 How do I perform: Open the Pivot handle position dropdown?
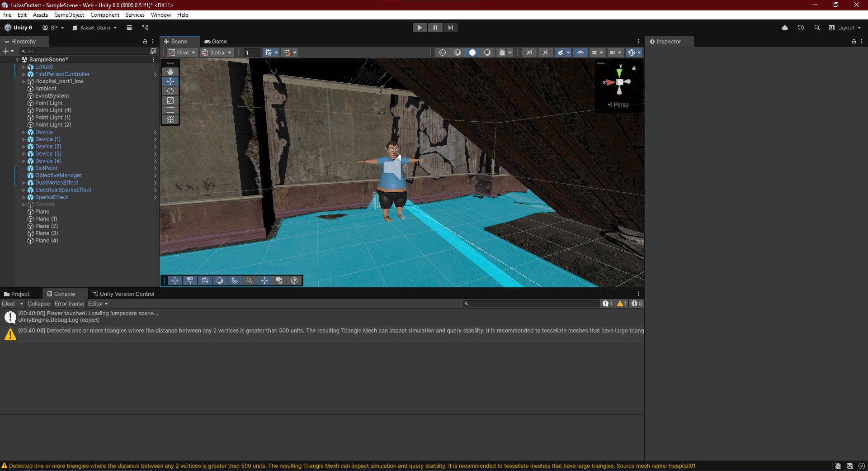(x=182, y=52)
